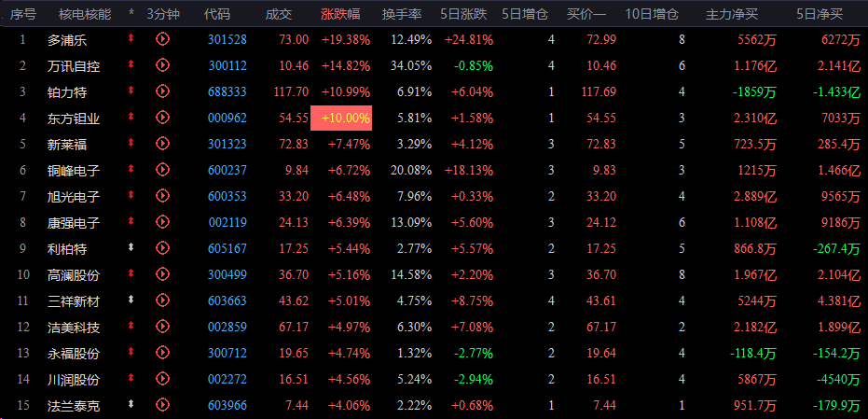
Task: Click the 10日增仓 column header
Action: 652,14
